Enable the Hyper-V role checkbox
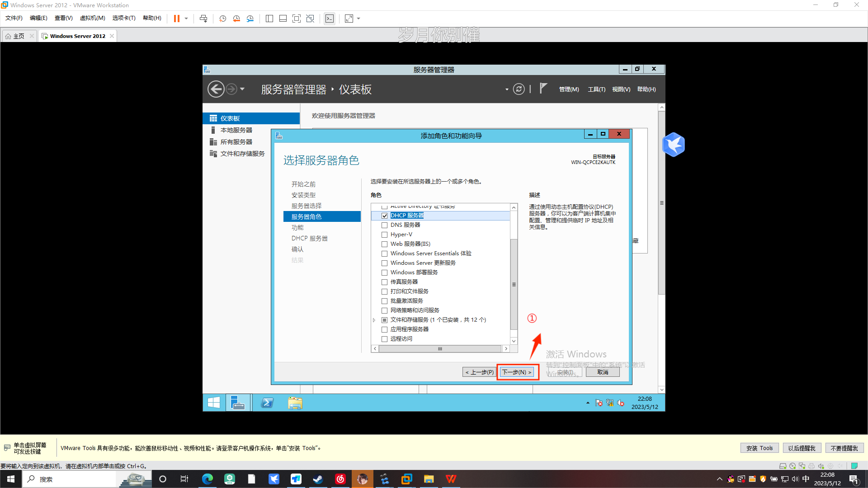The width and height of the screenshot is (868, 488). tap(385, 235)
